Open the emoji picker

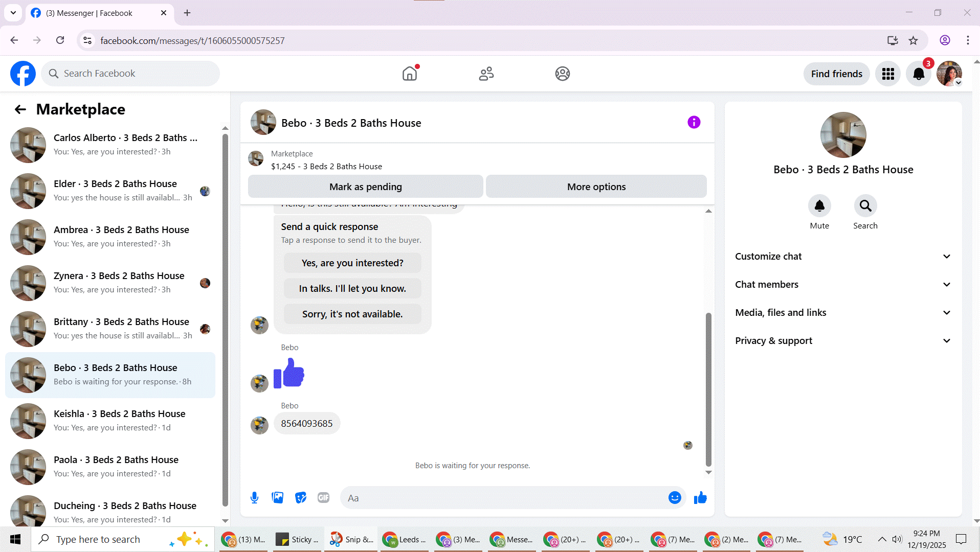[675, 498]
